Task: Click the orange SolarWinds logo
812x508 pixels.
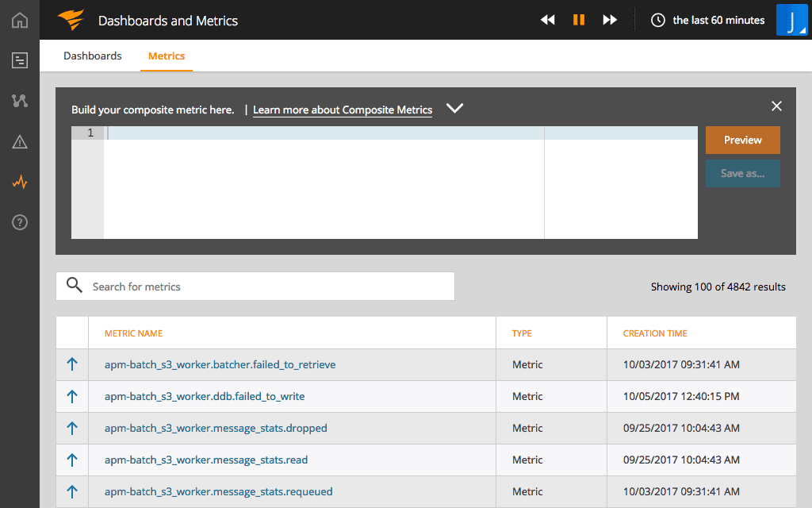Action: coord(71,20)
